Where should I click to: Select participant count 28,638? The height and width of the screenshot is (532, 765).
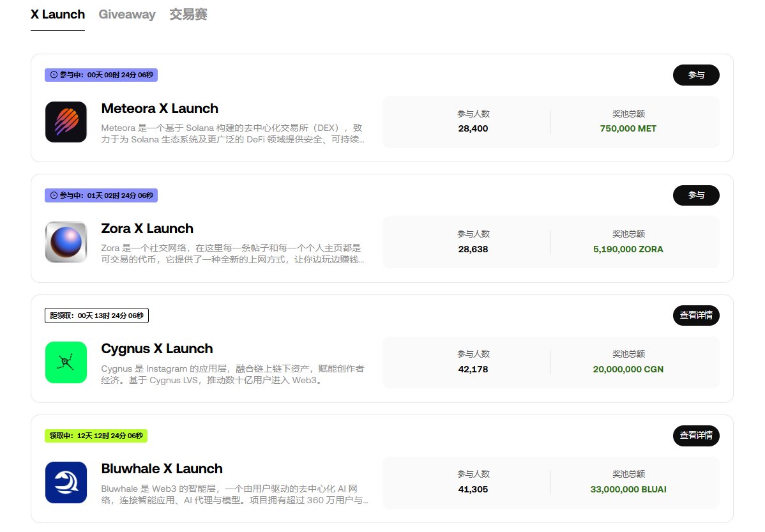473,249
